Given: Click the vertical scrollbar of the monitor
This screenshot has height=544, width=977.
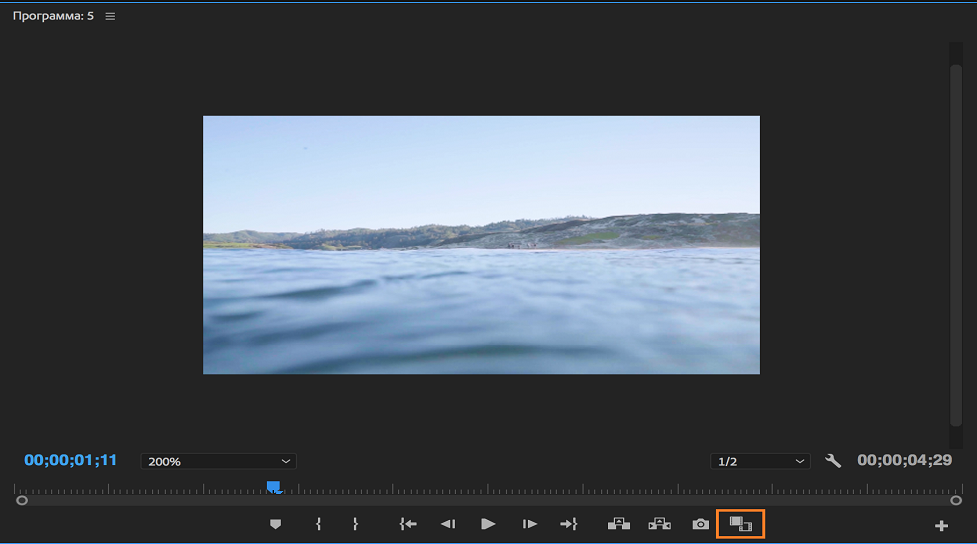Looking at the screenshot, I should point(956,246).
